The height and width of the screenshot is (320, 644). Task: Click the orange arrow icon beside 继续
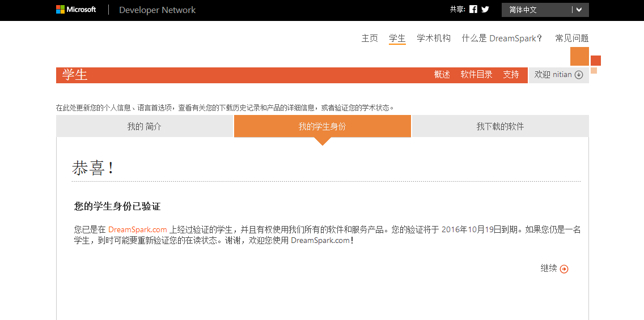(564, 269)
